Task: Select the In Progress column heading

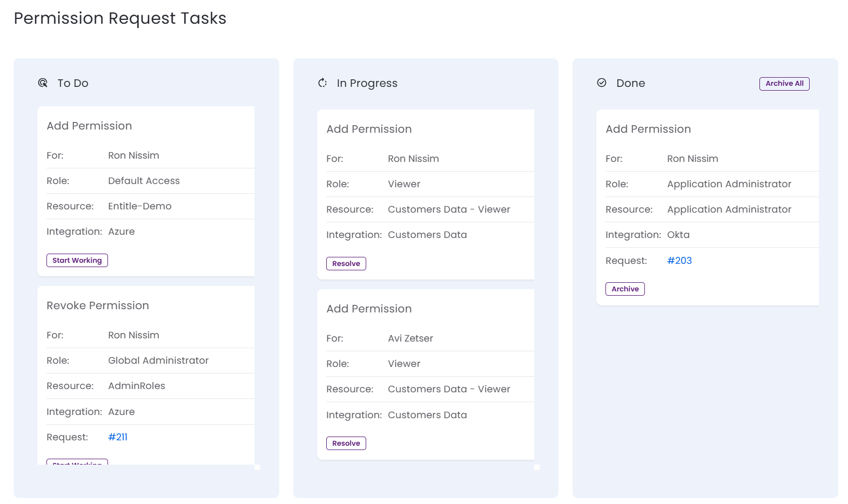Action: pyautogui.click(x=367, y=83)
